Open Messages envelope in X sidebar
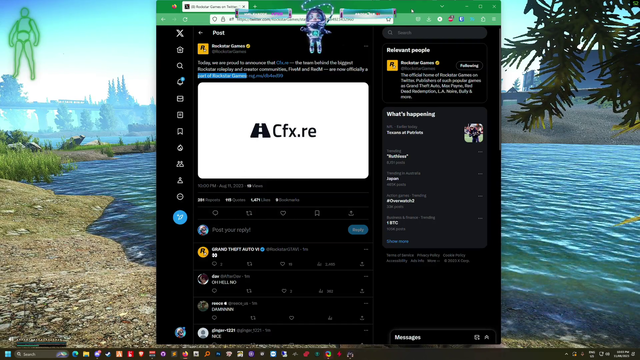 (x=180, y=99)
